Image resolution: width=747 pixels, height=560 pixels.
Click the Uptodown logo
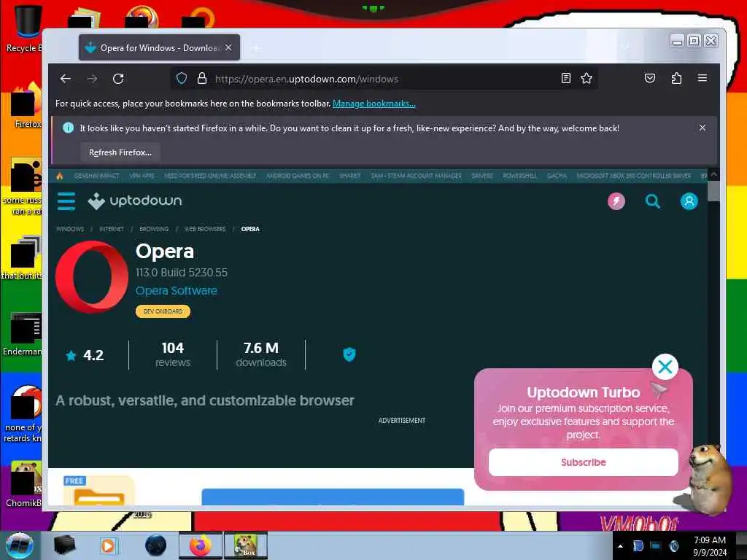(135, 201)
